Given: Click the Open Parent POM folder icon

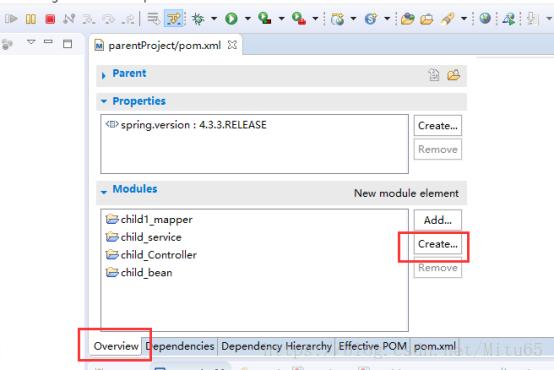Looking at the screenshot, I should pyautogui.click(x=454, y=75).
